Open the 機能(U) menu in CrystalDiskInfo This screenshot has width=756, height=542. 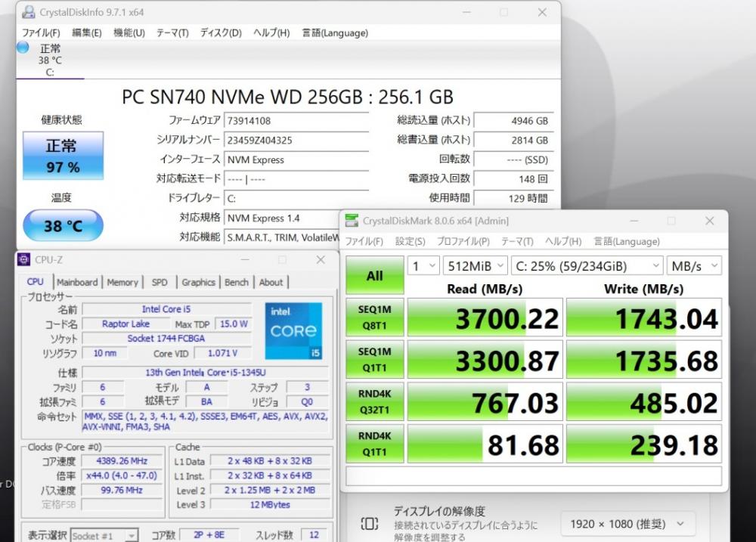point(129,33)
